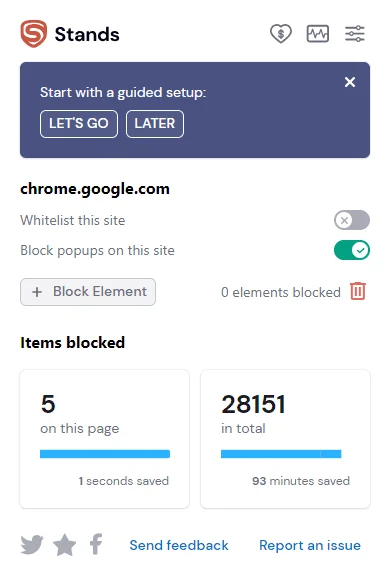Dismiss the guided setup banner
Image resolution: width=389 pixels, height=579 pixels.
click(x=349, y=82)
